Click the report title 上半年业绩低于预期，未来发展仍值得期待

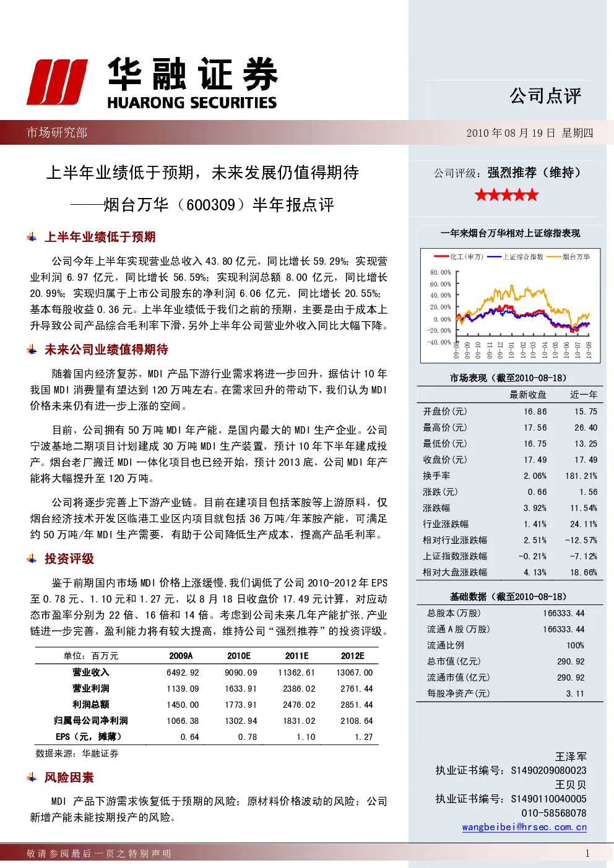pos(203,173)
